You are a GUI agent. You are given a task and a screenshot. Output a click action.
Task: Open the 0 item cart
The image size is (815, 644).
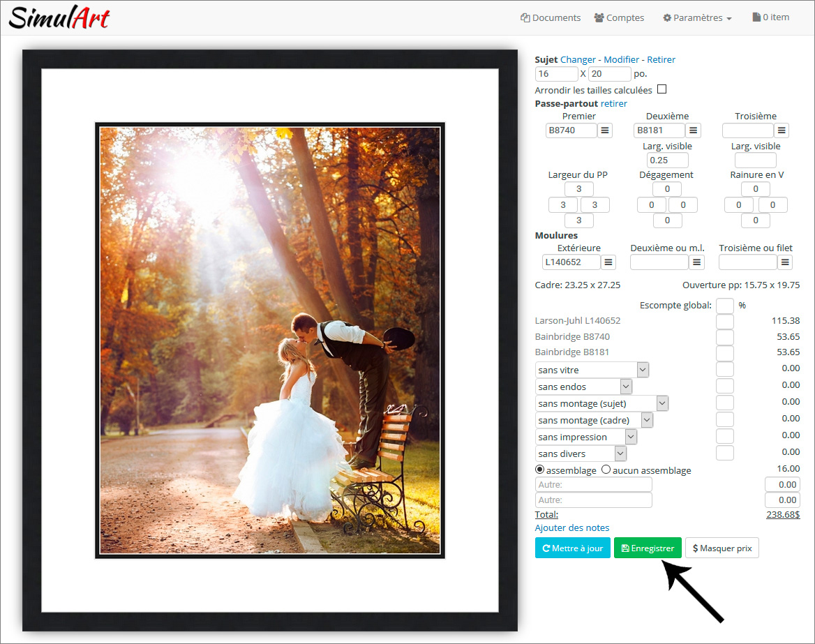[771, 17]
